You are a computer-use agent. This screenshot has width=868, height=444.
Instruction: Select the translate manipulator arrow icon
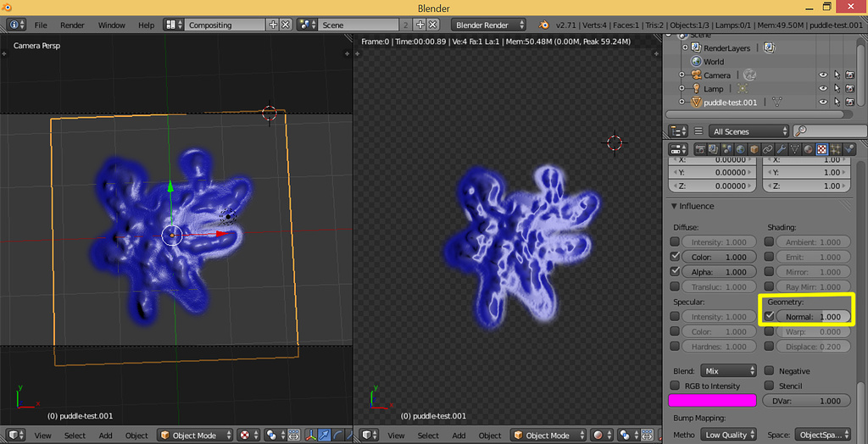(325, 436)
